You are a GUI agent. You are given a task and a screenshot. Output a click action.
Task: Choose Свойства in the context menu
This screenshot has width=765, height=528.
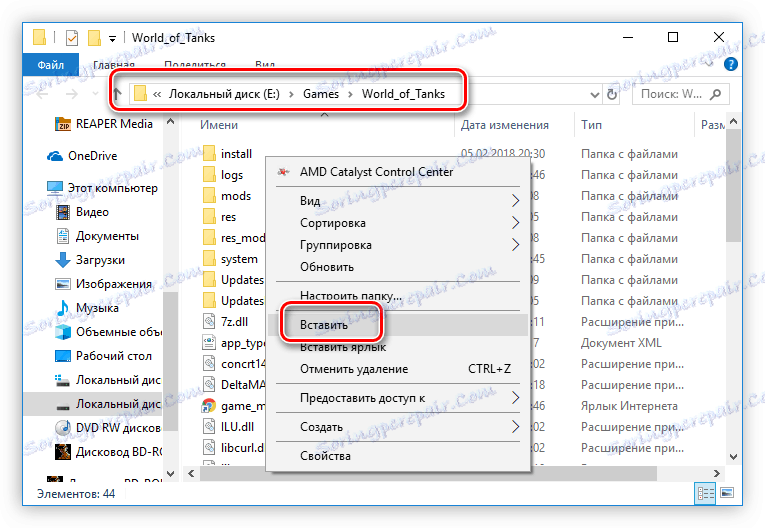pyautogui.click(x=398, y=456)
